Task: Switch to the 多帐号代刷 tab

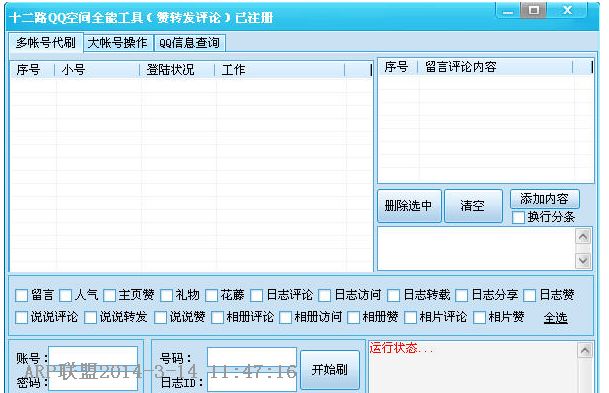Action: click(46, 42)
